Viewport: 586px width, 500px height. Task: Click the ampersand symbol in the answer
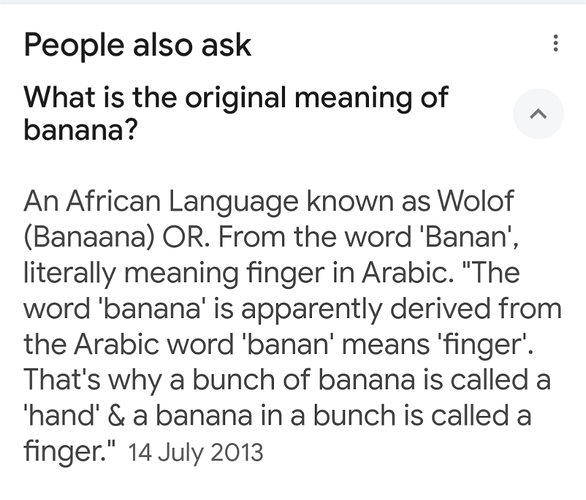pos(116,417)
